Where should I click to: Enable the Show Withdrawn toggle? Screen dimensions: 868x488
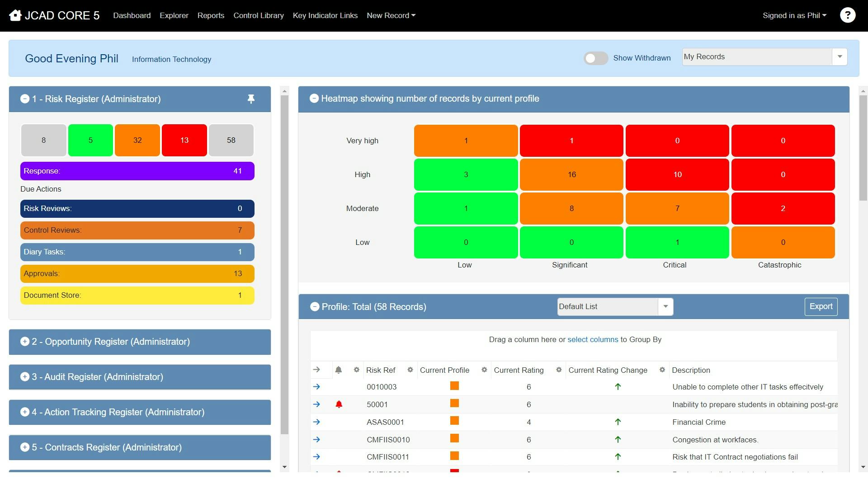[x=596, y=58]
